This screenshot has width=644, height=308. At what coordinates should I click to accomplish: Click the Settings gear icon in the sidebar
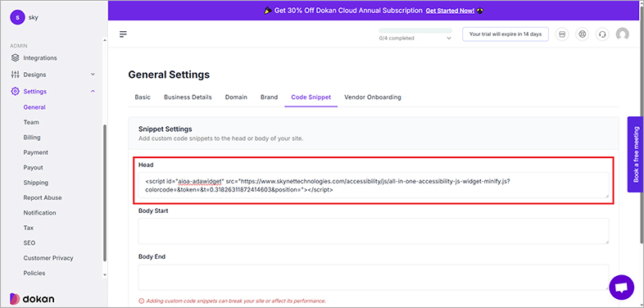(16, 91)
